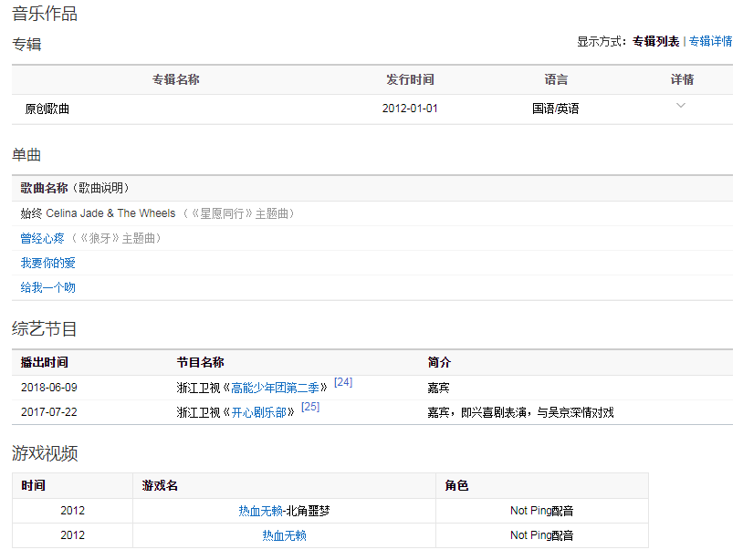
Task: Click the 发行时间 column header
Action: [x=410, y=79]
